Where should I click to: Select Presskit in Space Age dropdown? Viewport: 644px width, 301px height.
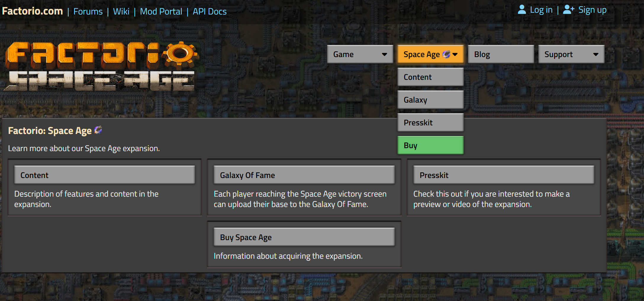(x=430, y=122)
